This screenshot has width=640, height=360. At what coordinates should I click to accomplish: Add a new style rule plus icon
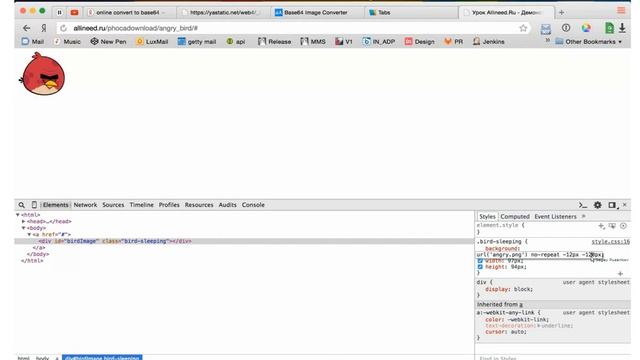tap(601, 226)
